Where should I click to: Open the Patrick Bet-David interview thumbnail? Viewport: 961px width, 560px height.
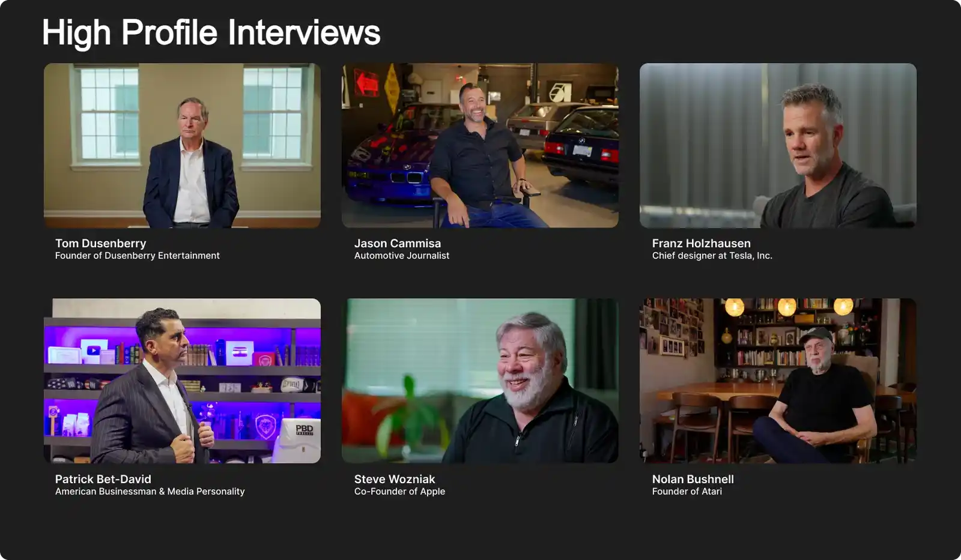point(182,381)
